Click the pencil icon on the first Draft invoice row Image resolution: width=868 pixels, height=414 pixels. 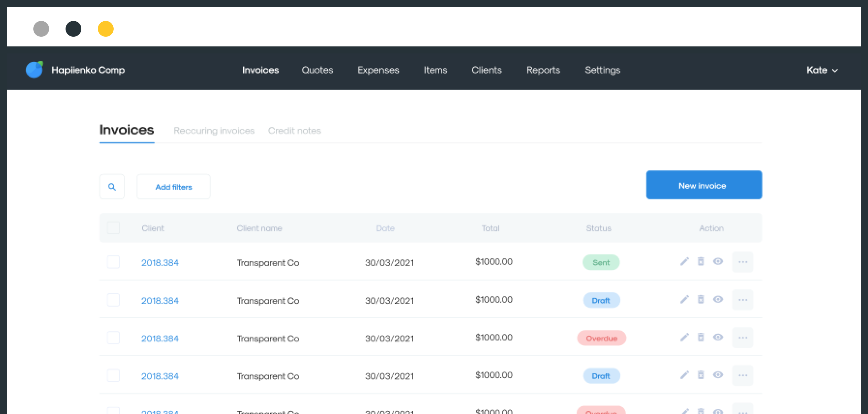(x=684, y=299)
